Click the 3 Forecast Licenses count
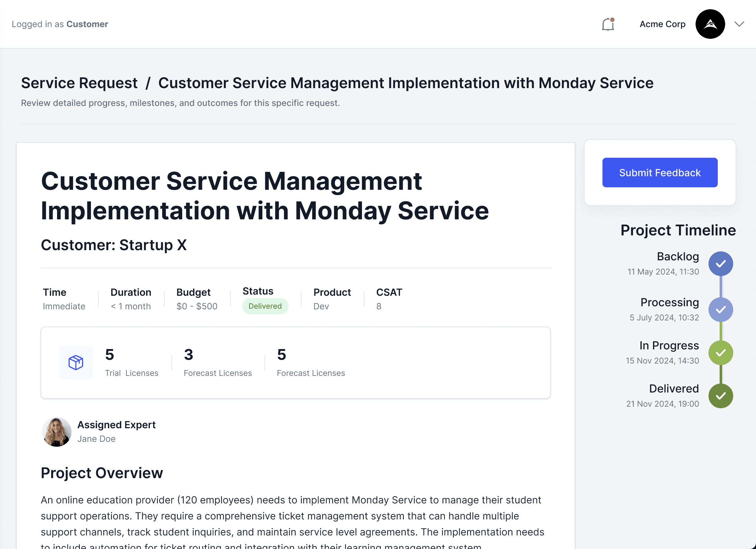 pos(189,355)
